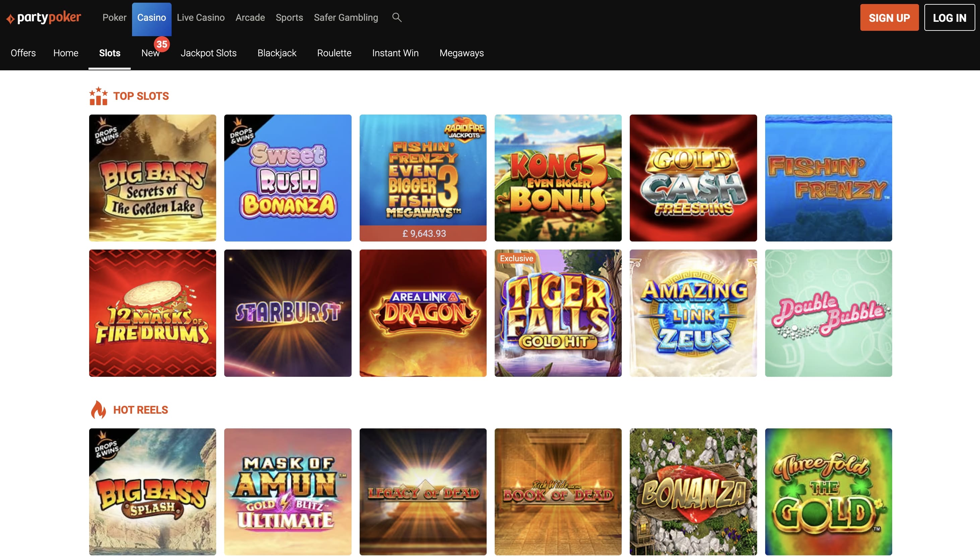Click the SIGN UP button

890,17
